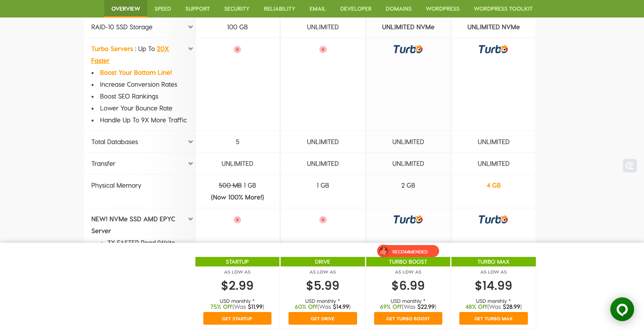The width and height of the screenshot is (644, 331).
Task: Click red X for Drive Turbo Servers
Action: click(x=323, y=49)
